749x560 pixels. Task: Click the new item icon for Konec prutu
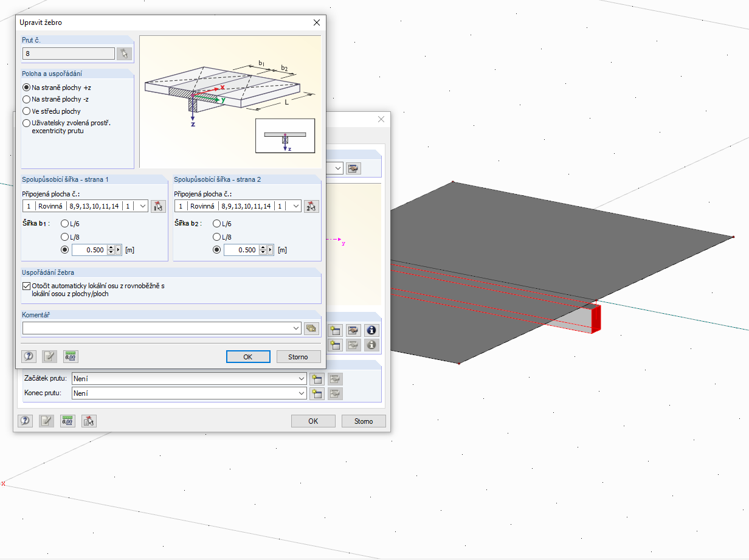coord(317,393)
